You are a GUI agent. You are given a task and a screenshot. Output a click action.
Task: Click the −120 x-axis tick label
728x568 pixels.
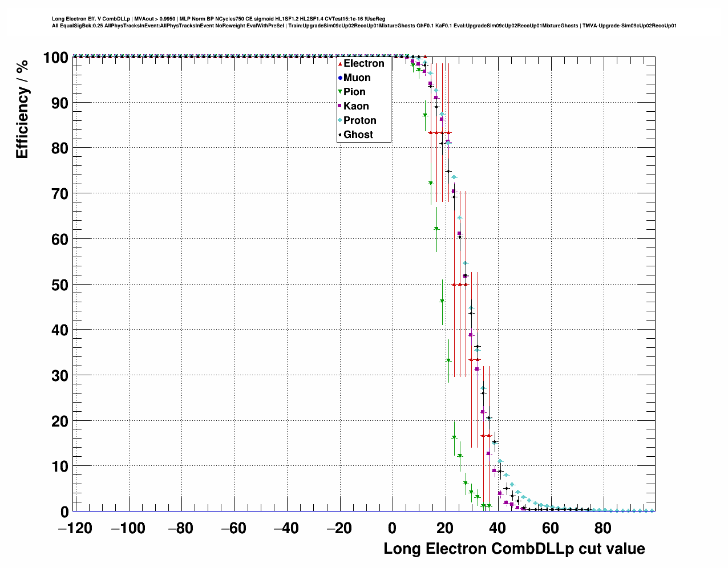75,528
